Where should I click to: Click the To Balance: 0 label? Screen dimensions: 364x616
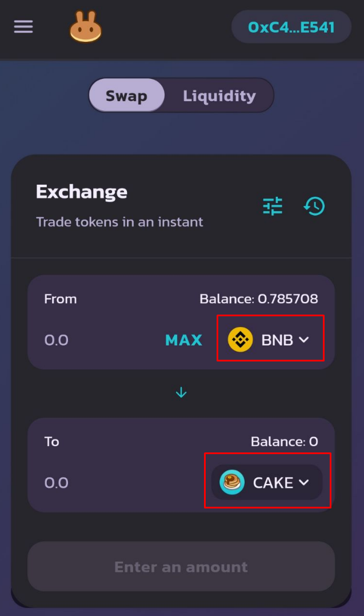tap(284, 442)
